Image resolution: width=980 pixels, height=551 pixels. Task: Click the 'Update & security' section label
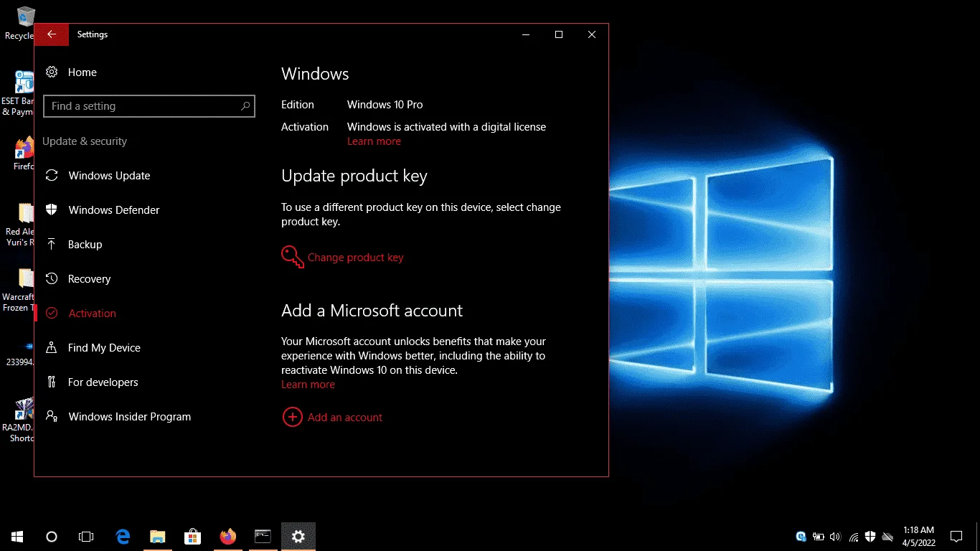(85, 141)
